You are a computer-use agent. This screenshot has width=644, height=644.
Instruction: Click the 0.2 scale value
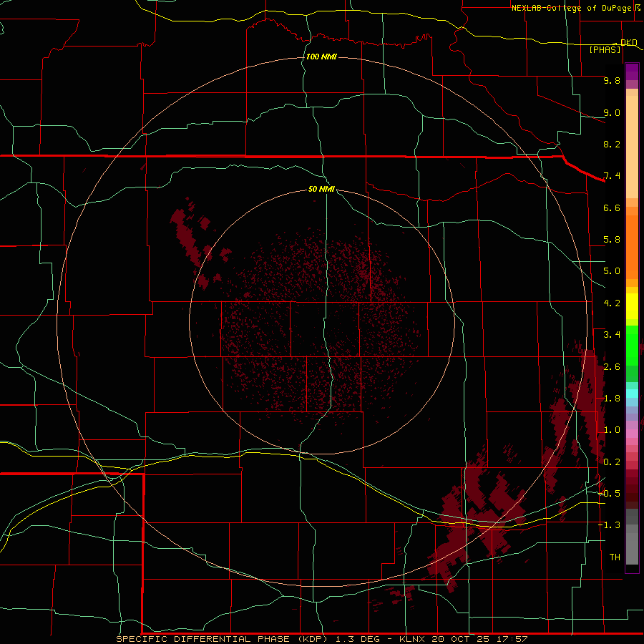click(612, 462)
